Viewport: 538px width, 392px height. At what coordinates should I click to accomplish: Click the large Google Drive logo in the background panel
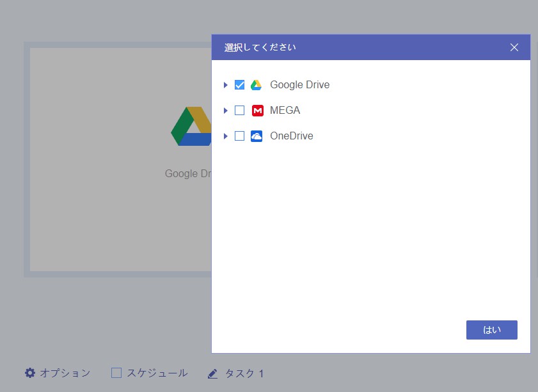pyautogui.click(x=191, y=126)
